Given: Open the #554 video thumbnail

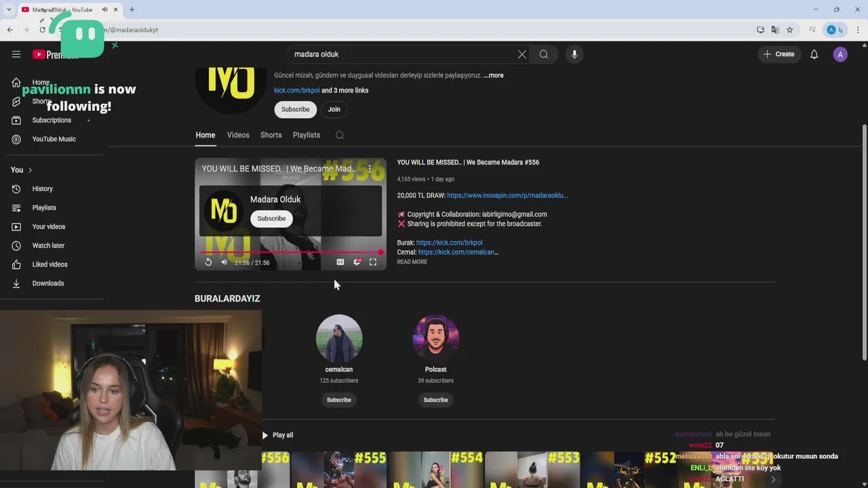Looking at the screenshot, I should (435, 469).
